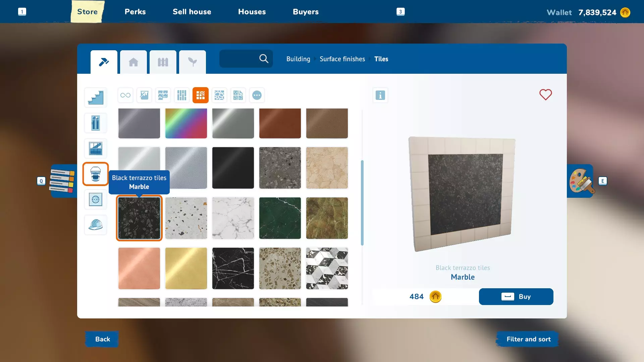Open the doors category icon
644x362 pixels.
[96, 123]
